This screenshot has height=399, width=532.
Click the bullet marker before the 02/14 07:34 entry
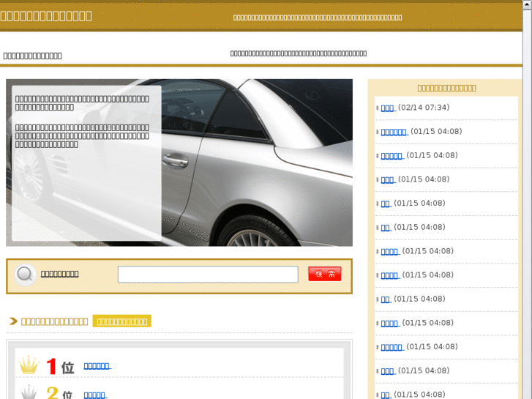coord(378,108)
